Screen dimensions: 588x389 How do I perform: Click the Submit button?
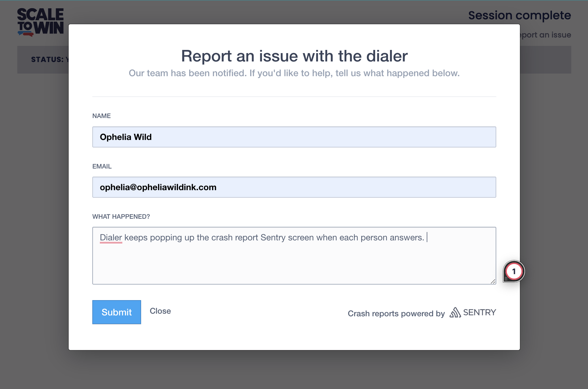tap(117, 312)
